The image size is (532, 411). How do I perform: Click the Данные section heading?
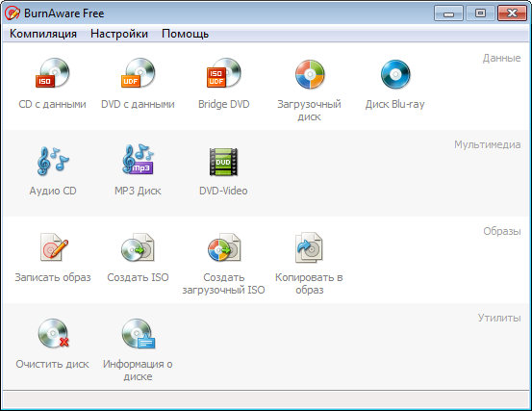502,59
